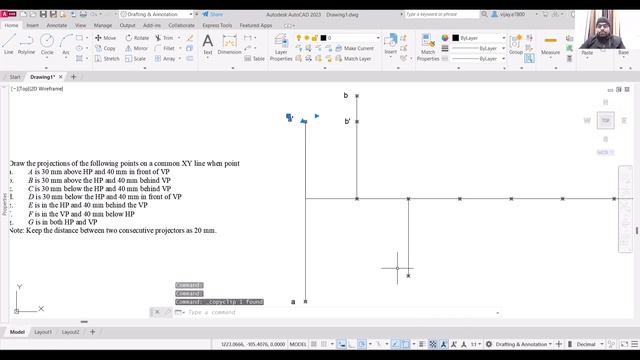Screen dimensions: 640x360
Task: Open the linetype ByLayer dropdown
Action: [479, 59]
